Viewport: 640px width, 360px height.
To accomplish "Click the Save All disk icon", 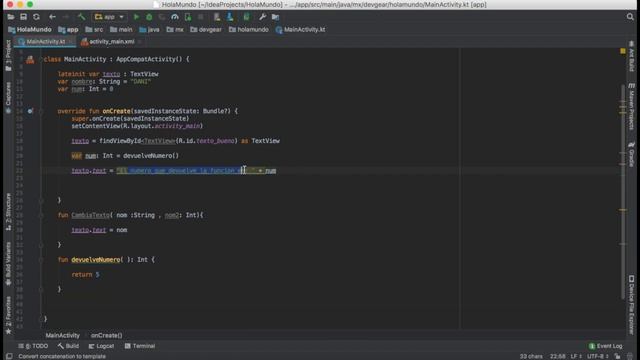I will tap(23, 17).
